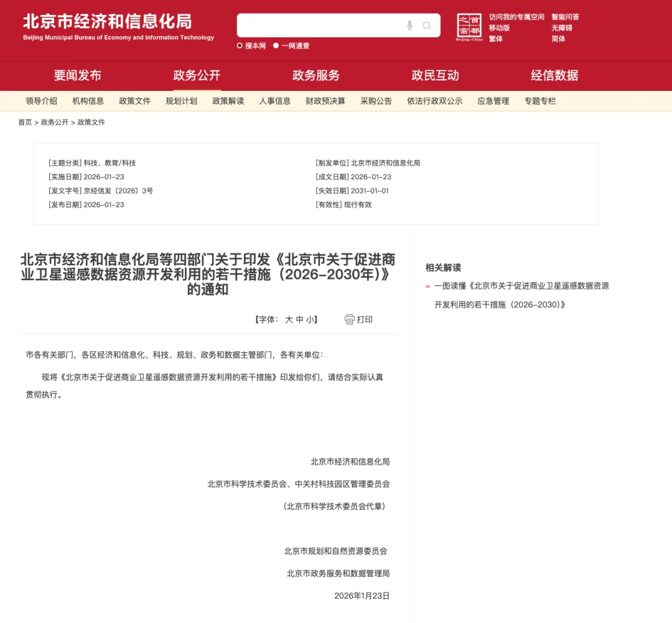Open the Beijing-China capital window logo
This screenshot has width=672, height=623.
point(469,27)
